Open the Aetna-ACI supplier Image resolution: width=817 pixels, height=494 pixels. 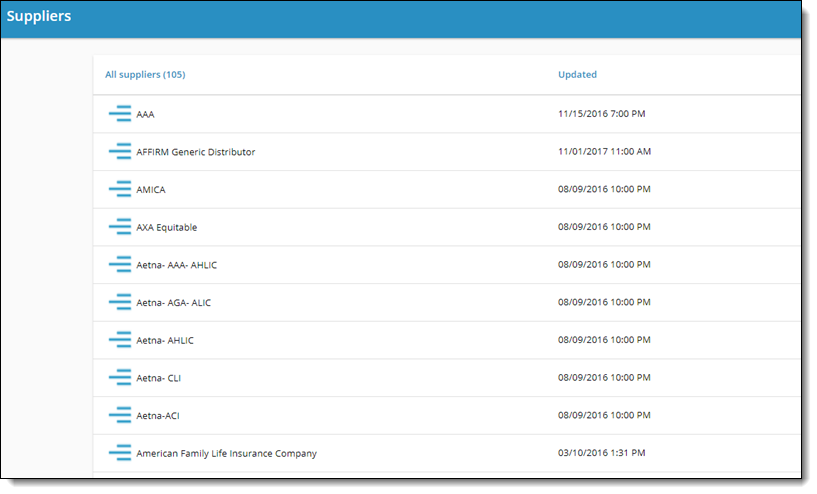158,416
